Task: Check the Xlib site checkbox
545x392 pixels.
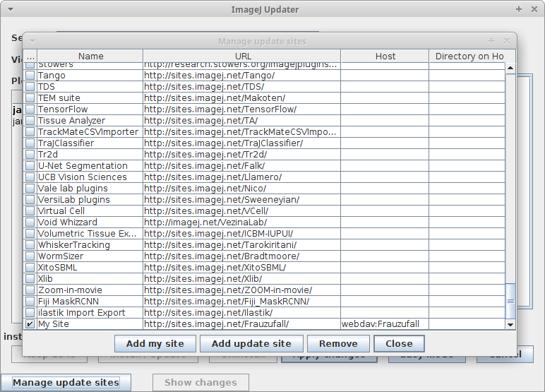Action: coord(30,278)
